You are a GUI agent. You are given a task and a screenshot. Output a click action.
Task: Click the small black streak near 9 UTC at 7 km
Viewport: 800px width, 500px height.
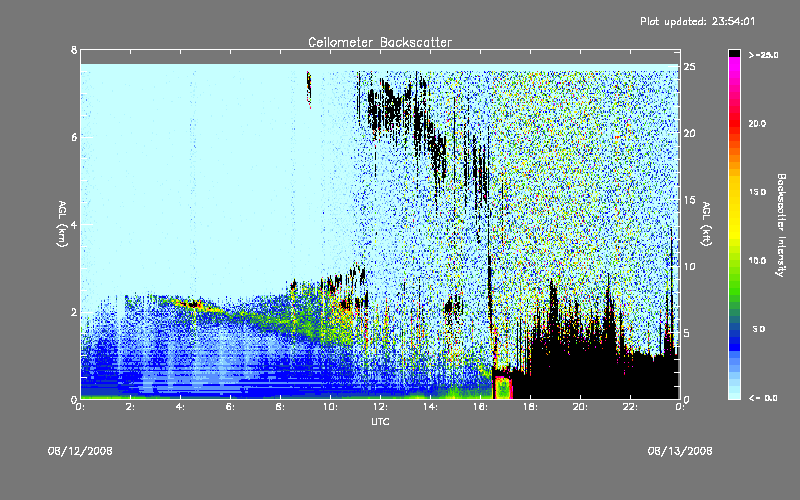click(309, 89)
